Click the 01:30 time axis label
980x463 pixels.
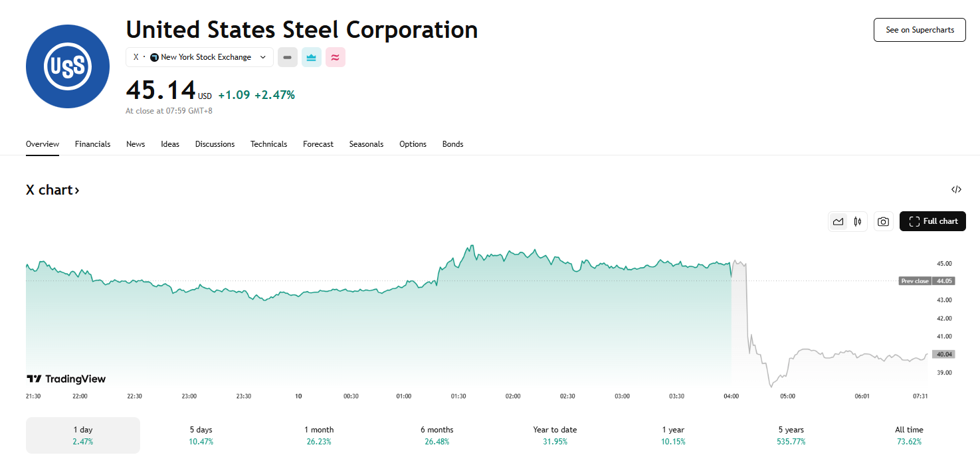(458, 396)
